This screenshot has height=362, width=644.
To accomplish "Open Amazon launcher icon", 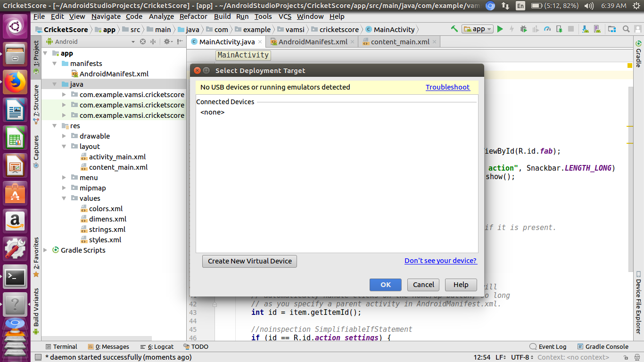I will tap(15, 222).
